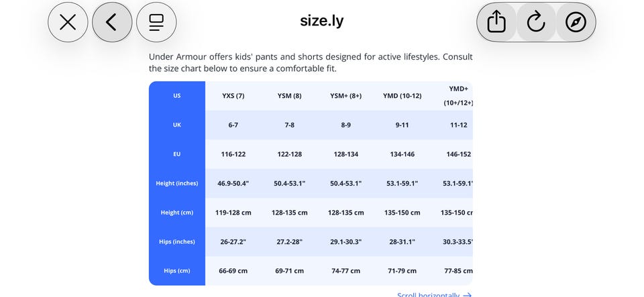Open page in Safari compass icon

pos(576,22)
